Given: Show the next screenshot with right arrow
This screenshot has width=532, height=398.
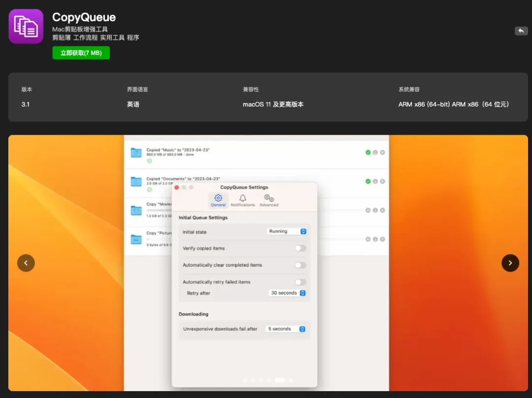Looking at the screenshot, I should (x=510, y=263).
